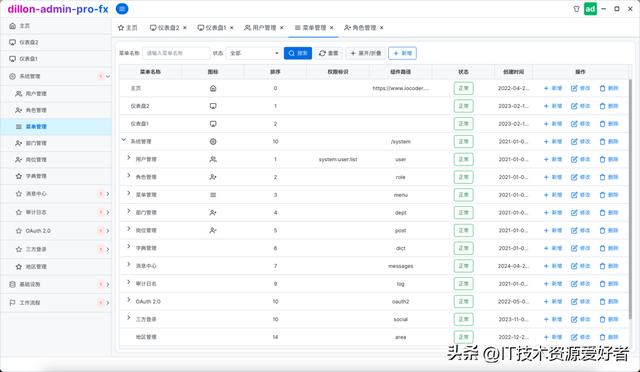
Task: Click 删除 in the 主页 table row
Action: tap(609, 88)
